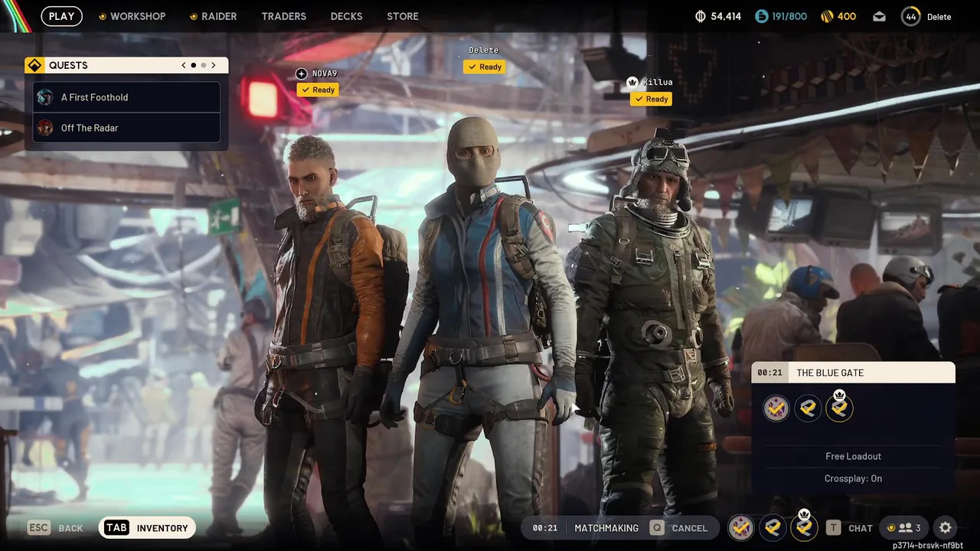Click the Free Loadout row
980x551 pixels.
[853, 456]
